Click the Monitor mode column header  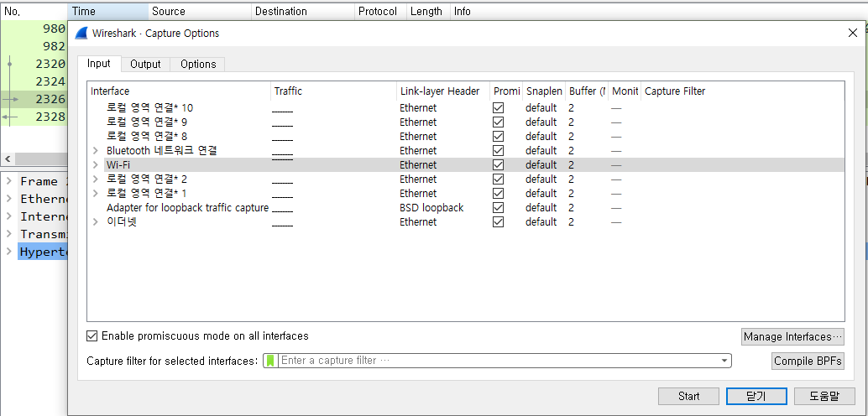coord(625,91)
